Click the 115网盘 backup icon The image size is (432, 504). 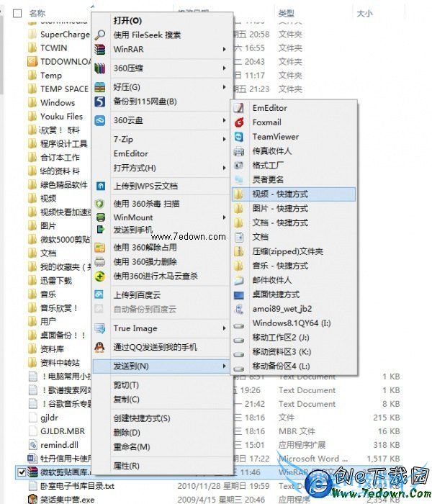(x=100, y=102)
